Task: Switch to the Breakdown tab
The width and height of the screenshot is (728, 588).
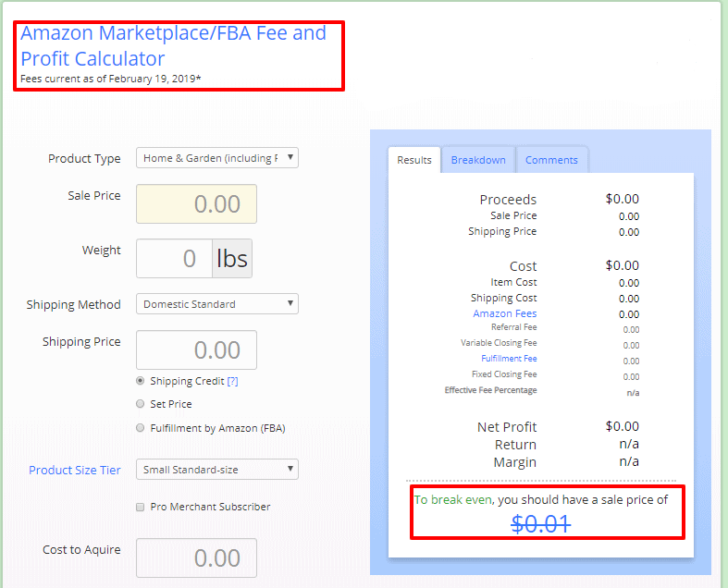Action: click(478, 160)
